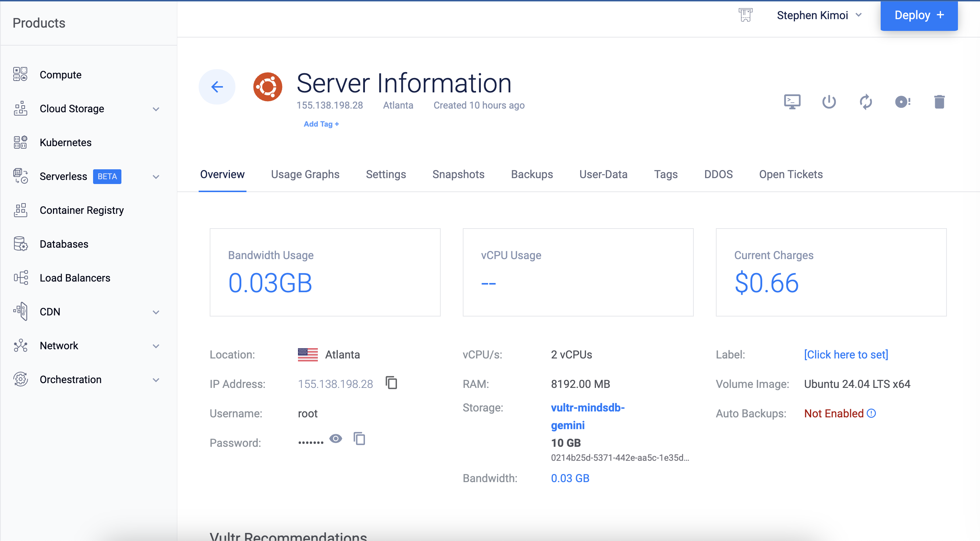980x541 pixels.
Task: Go back using the arrow button
Action: [217, 87]
